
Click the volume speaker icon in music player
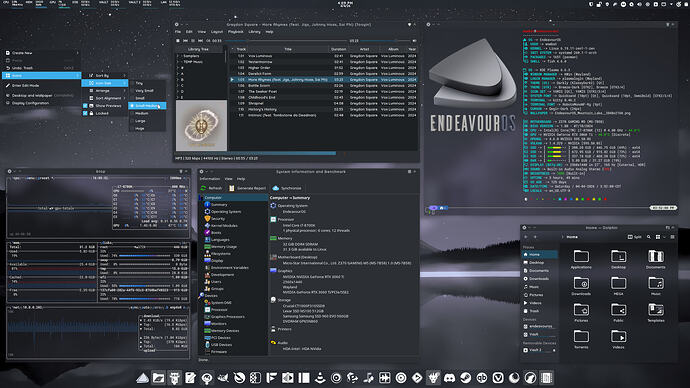pyautogui.click(x=414, y=40)
